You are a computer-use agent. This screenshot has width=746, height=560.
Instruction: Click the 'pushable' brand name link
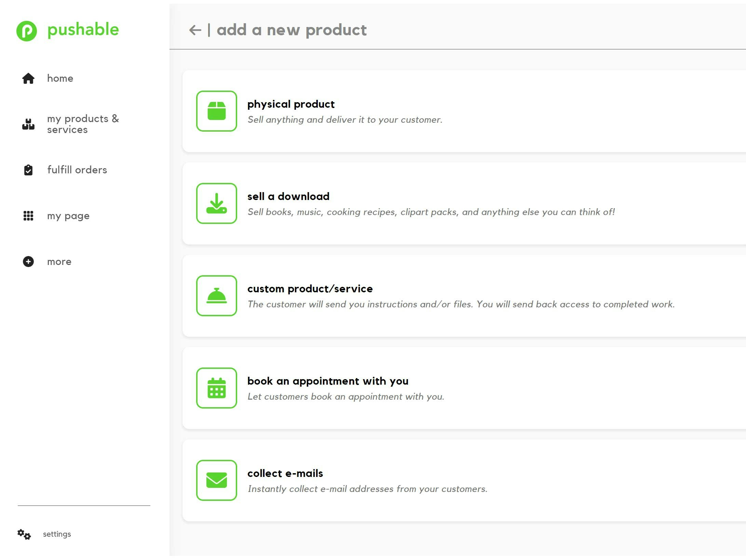pos(83,30)
